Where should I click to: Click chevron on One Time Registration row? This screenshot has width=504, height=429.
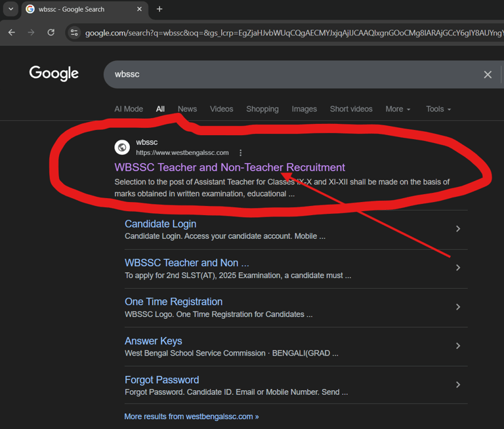[x=458, y=307]
